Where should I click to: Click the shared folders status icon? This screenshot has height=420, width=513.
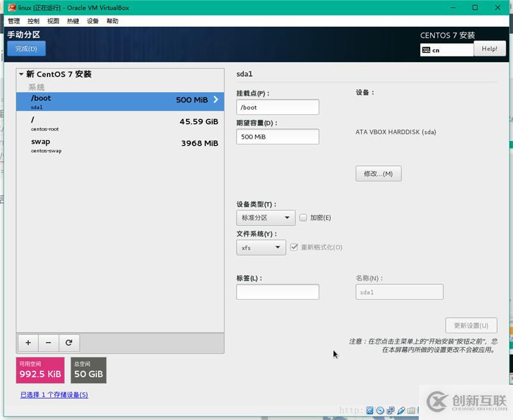410,410
